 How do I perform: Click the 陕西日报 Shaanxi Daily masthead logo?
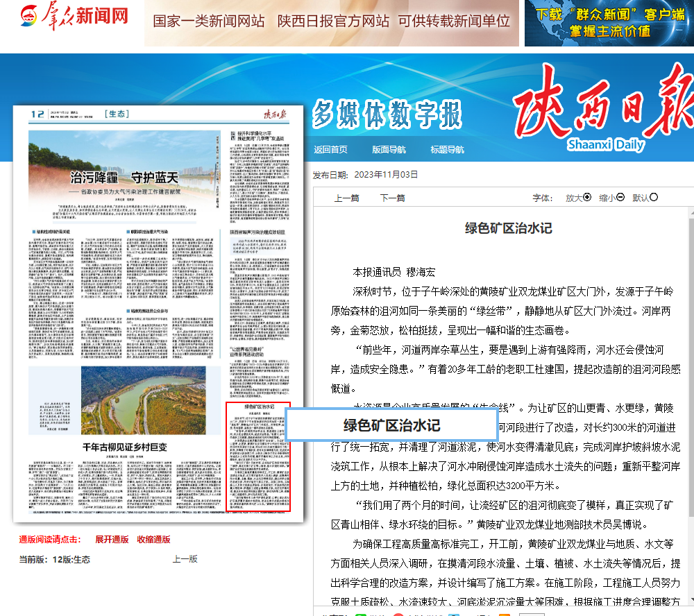(x=602, y=111)
